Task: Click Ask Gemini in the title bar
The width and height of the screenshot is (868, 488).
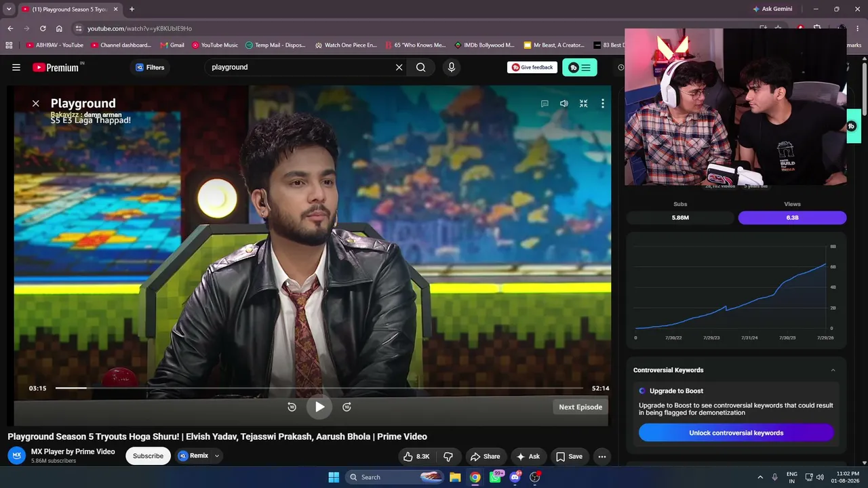Action: click(x=772, y=9)
